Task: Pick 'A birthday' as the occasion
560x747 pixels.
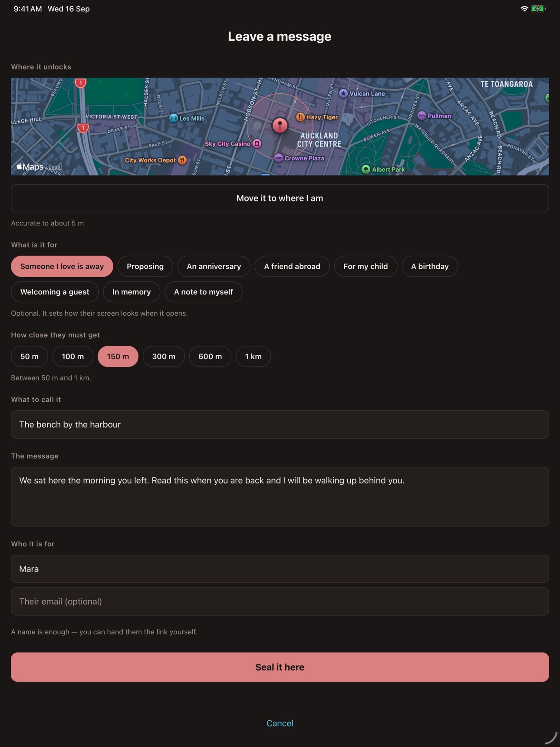Action: coord(430,266)
